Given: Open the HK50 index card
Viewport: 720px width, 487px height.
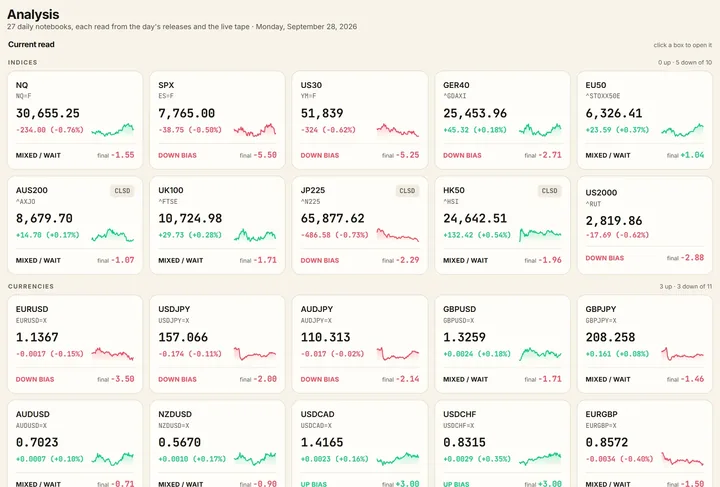Looking at the screenshot, I should tap(502, 225).
